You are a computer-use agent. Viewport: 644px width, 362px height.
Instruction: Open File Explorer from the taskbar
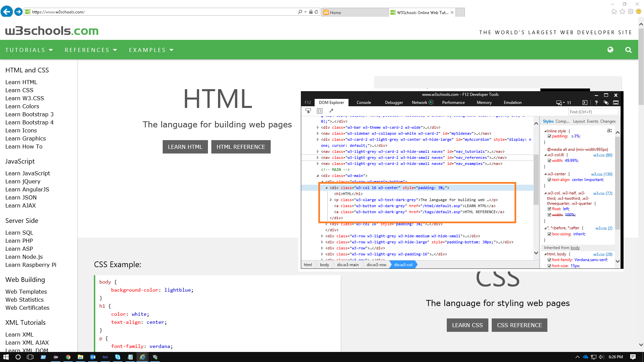[x=80, y=357]
